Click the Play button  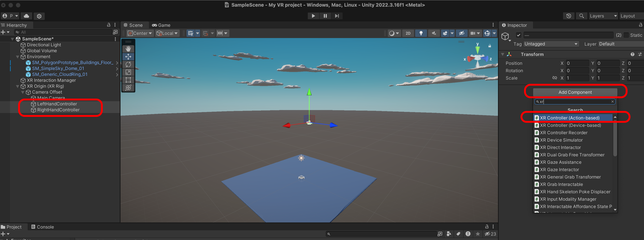313,16
